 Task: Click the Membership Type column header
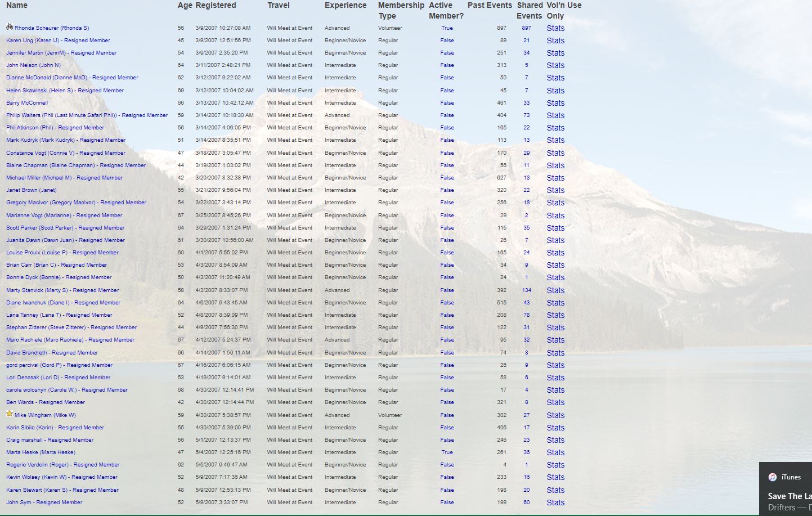click(401, 10)
